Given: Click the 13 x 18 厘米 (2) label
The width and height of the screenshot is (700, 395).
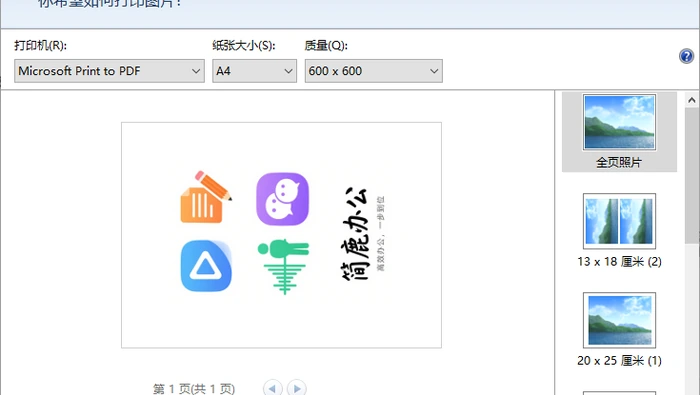Looking at the screenshot, I should [619, 262].
